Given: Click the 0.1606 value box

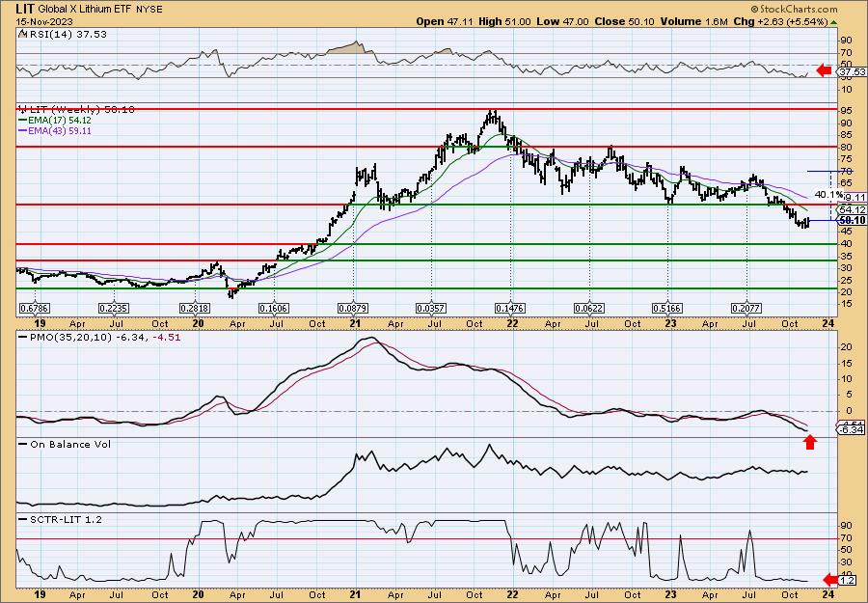Looking at the screenshot, I should pyautogui.click(x=274, y=308).
